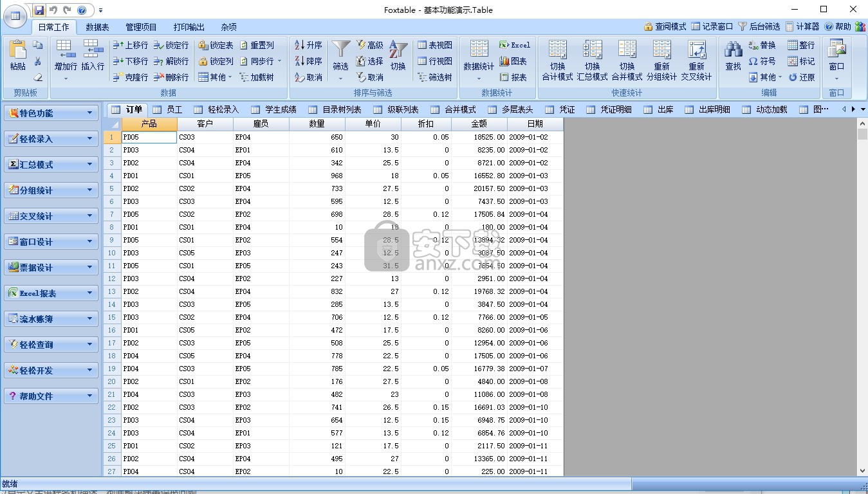Click the 图表 chart icon
Viewport: 868px width, 494px height.
[x=513, y=61]
